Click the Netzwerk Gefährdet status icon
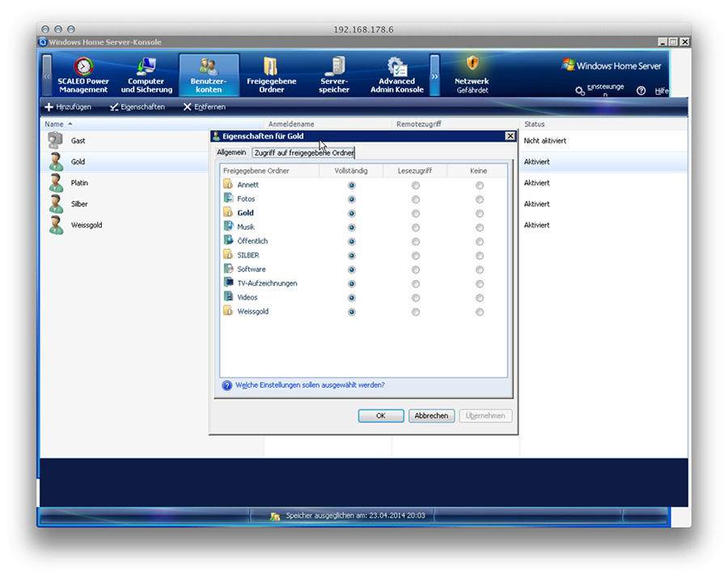 (x=472, y=63)
